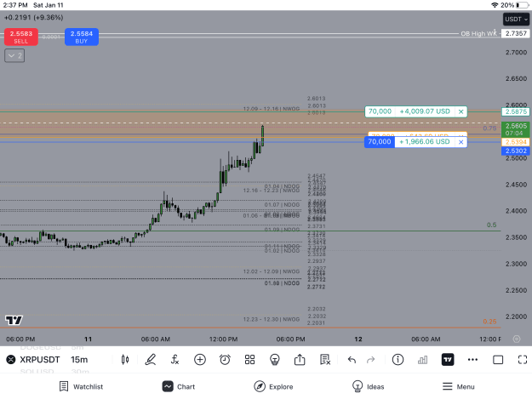The width and height of the screenshot is (532, 399).
Task: Tap the 01.07 NDOG label
Action: [x=282, y=205]
